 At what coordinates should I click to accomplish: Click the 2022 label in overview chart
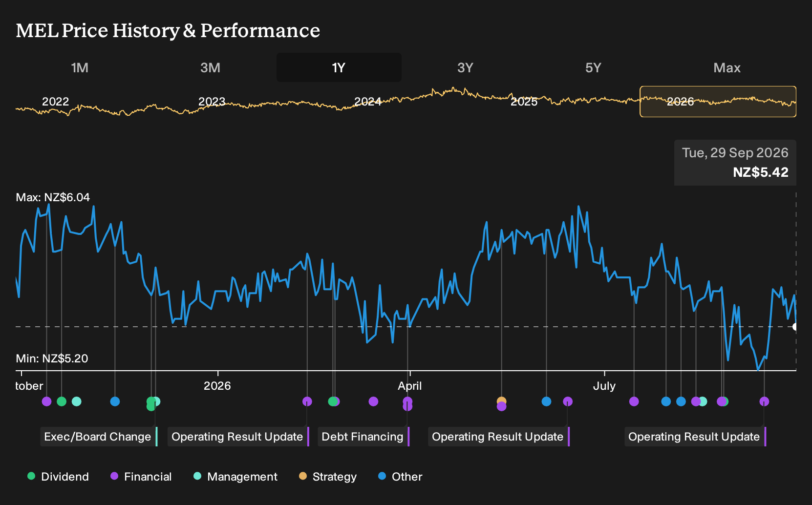click(x=56, y=102)
